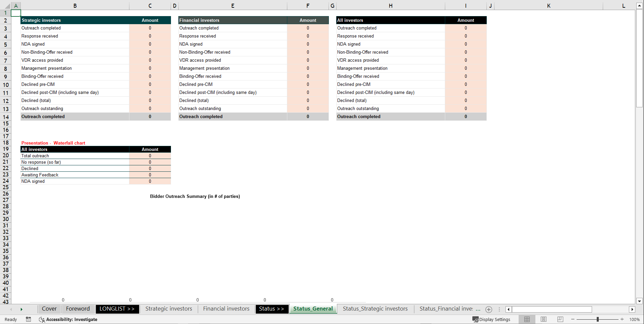Open the Strategic investors sheet tab

pyautogui.click(x=169, y=309)
